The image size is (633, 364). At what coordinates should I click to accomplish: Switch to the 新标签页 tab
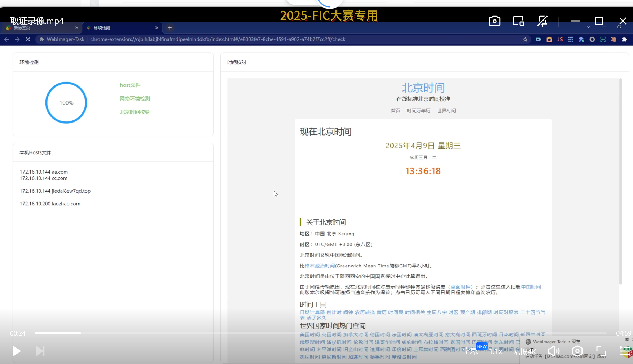(x=41, y=28)
